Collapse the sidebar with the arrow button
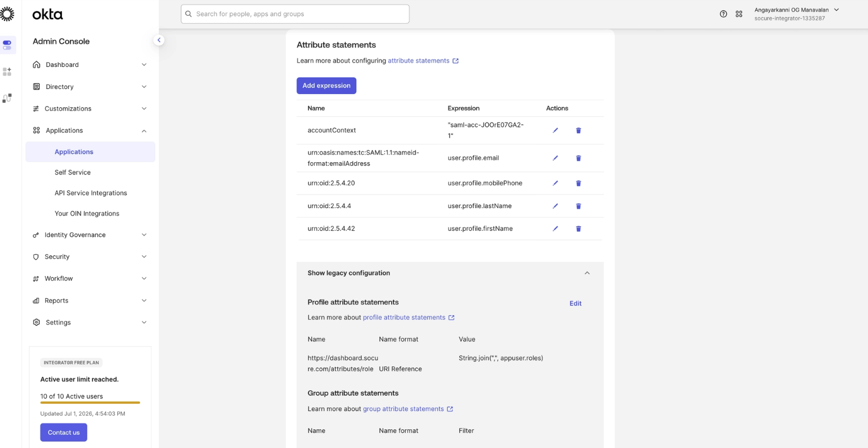Image resolution: width=868 pixels, height=448 pixels. click(x=159, y=40)
